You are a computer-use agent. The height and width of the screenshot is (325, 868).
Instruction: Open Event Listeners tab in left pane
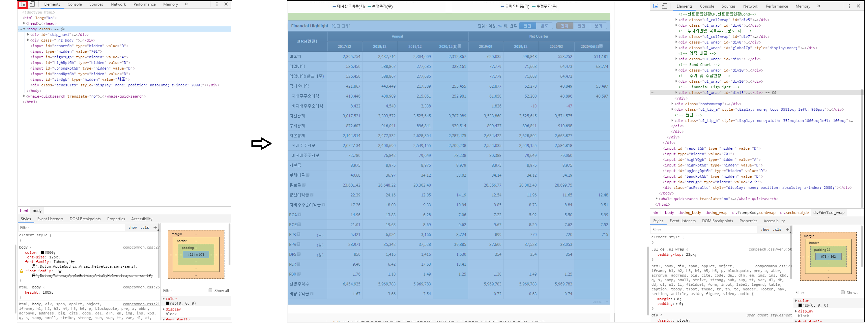50,219
